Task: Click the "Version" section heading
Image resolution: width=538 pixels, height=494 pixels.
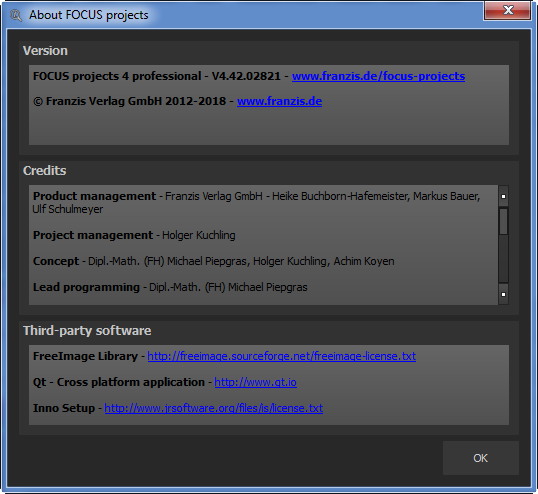Action: tap(45, 51)
